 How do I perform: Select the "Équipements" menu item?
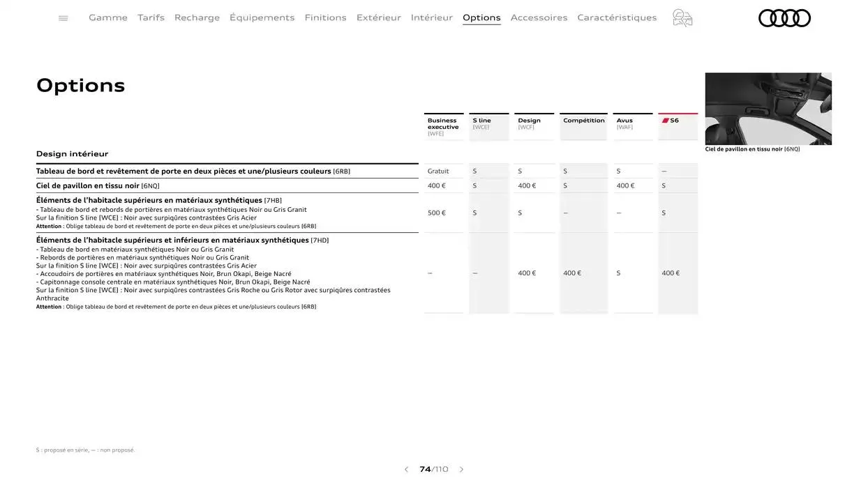coord(262,16)
